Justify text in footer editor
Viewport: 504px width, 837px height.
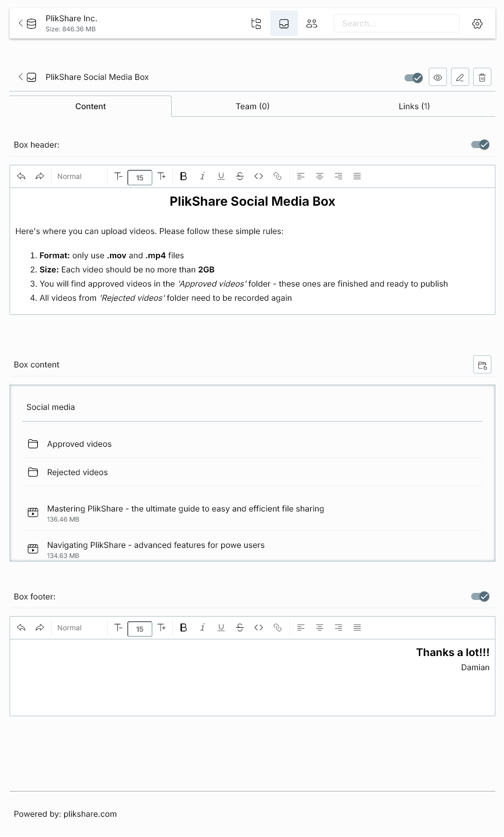coord(357,628)
